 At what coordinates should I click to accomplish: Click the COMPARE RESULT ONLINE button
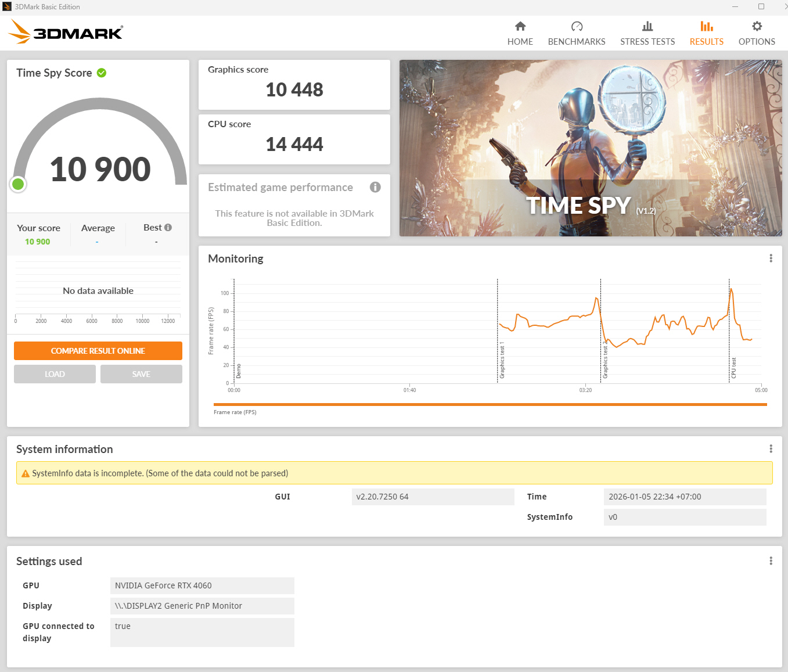tap(98, 351)
